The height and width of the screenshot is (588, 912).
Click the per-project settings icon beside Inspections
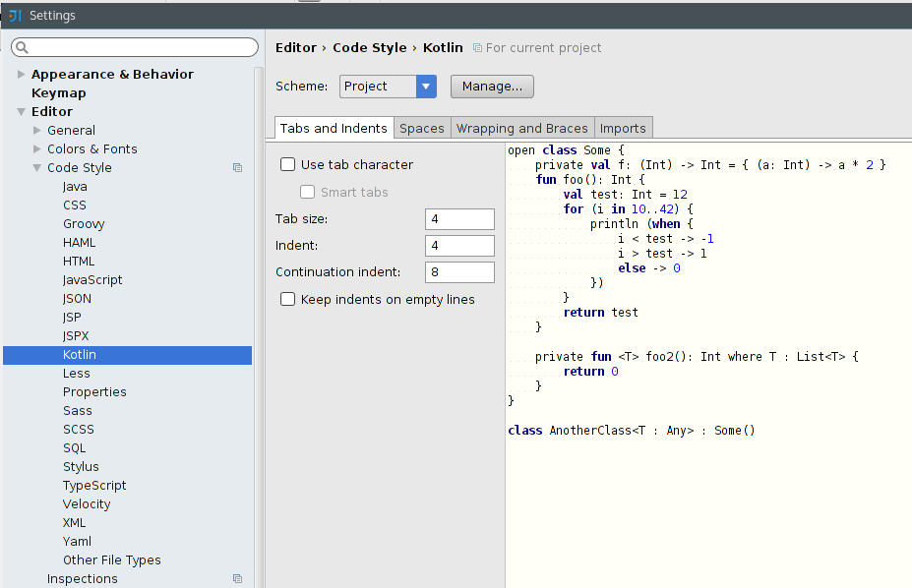[236, 579]
